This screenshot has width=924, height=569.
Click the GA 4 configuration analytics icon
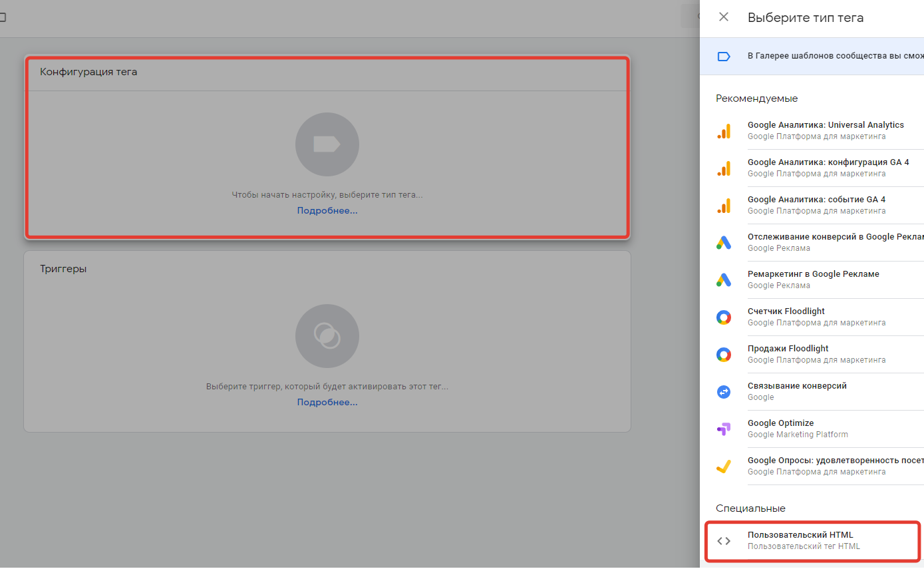pyautogui.click(x=724, y=168)
